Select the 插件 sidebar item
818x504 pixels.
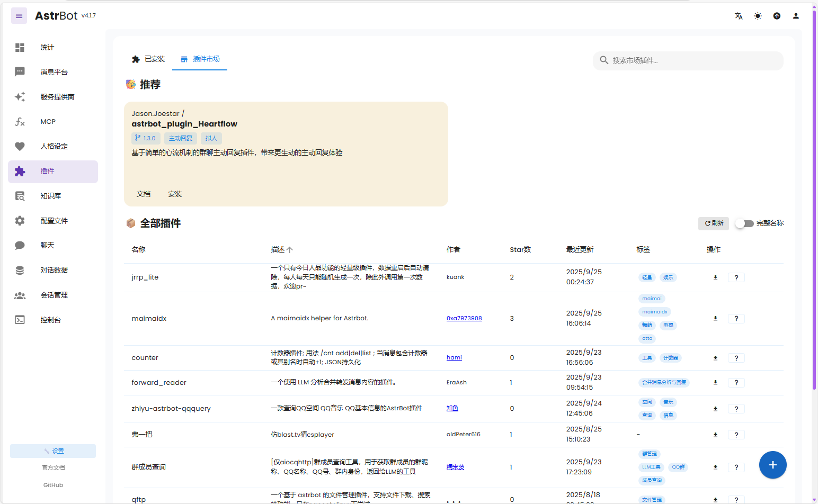(x=53, y=172)
